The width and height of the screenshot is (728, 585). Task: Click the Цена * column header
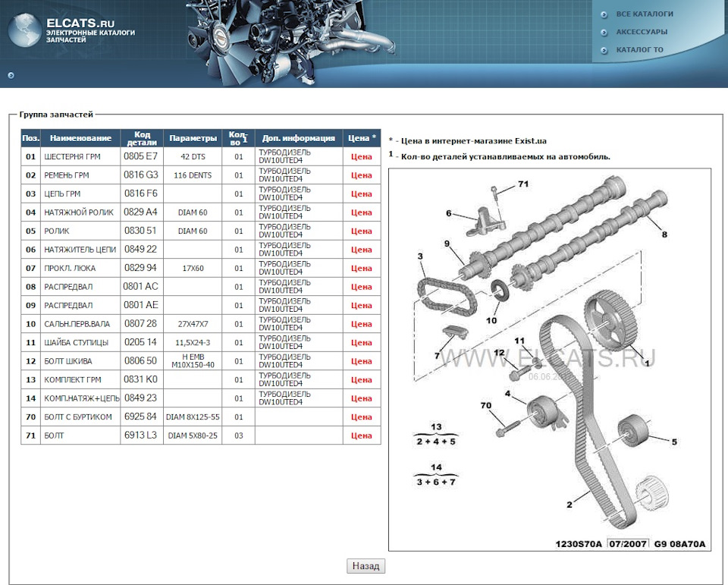(x=362, y=138)
